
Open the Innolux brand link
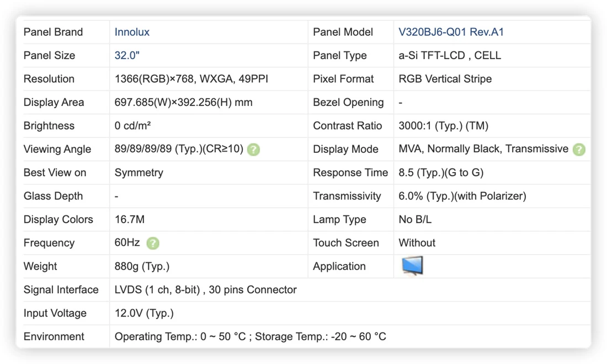click(132, 32)
